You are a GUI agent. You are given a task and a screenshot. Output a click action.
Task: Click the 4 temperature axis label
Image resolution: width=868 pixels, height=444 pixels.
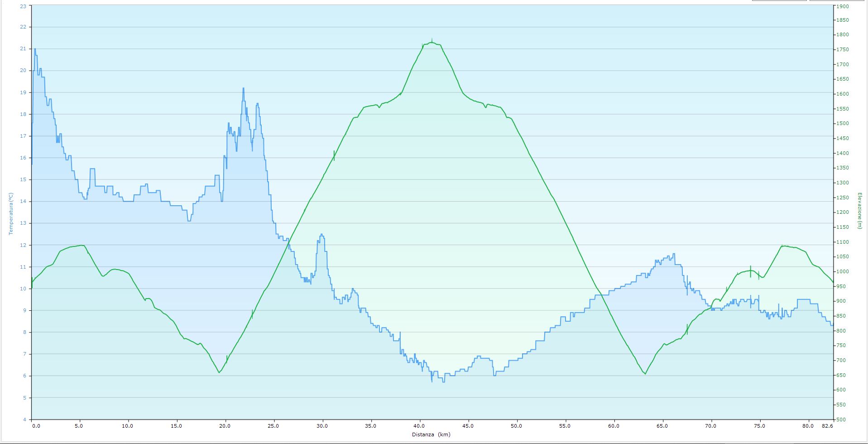tap(24, 420)
